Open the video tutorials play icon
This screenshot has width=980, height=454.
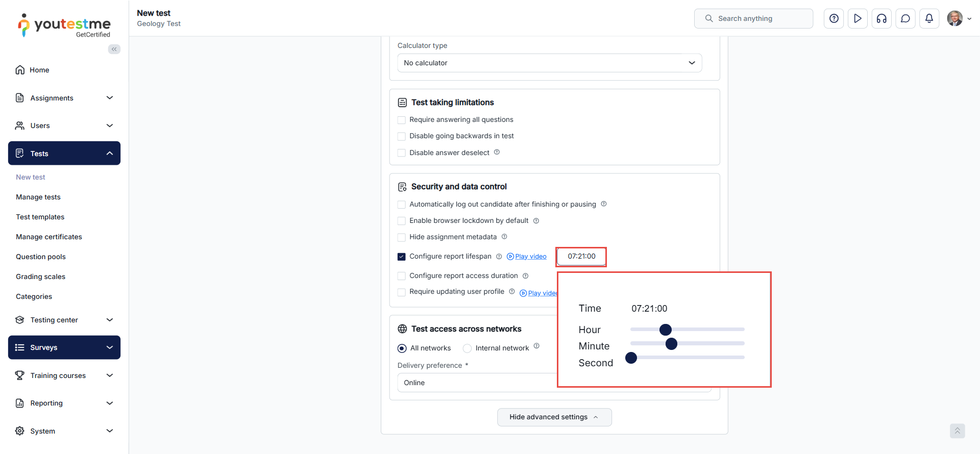pyautogui.click(x=857, y=19)
